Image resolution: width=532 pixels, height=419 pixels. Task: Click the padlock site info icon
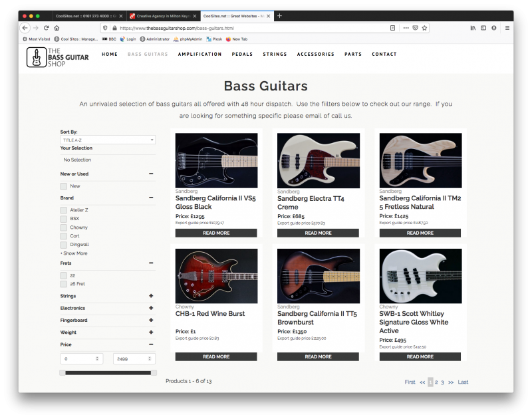click(114, 28)
